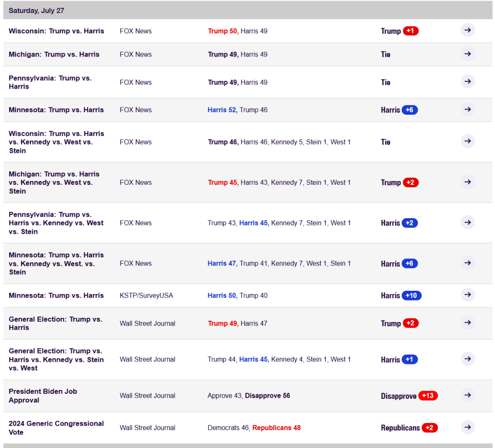The image size is (495, 448).
Task: Click 'Trump +2' spread in Michigan five-candidate row
Action: 400,182
